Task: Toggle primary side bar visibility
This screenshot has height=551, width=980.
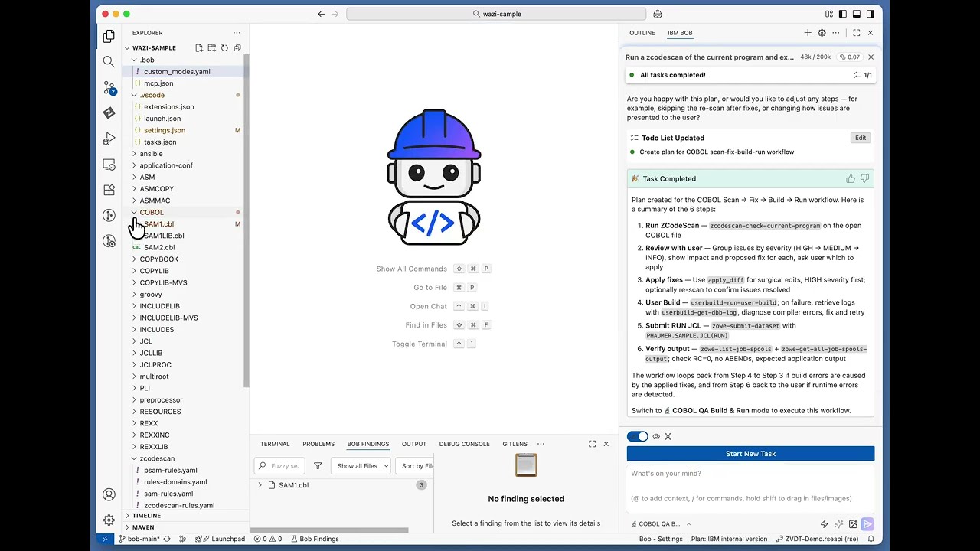Action: [843, 14]
